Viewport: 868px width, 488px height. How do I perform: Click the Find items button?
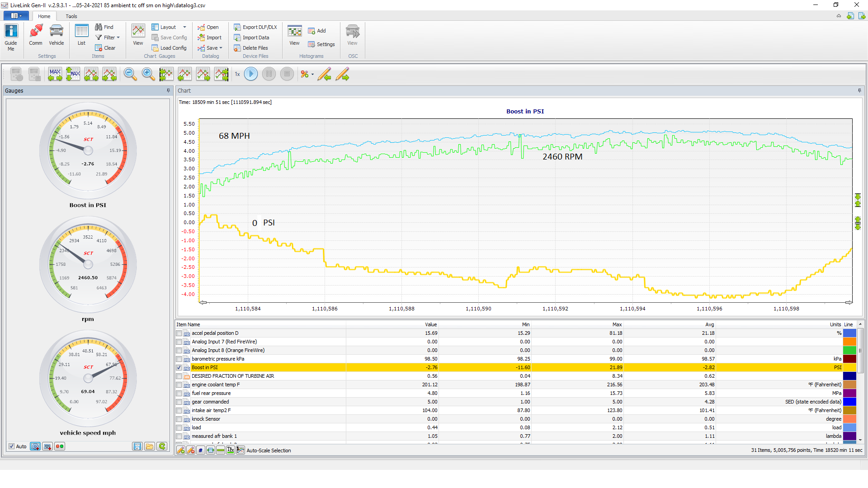104,27
